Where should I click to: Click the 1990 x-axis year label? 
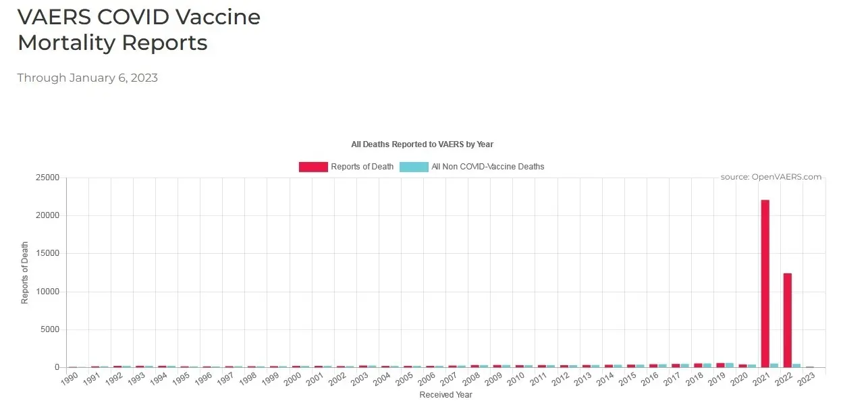tap(70, 379)
